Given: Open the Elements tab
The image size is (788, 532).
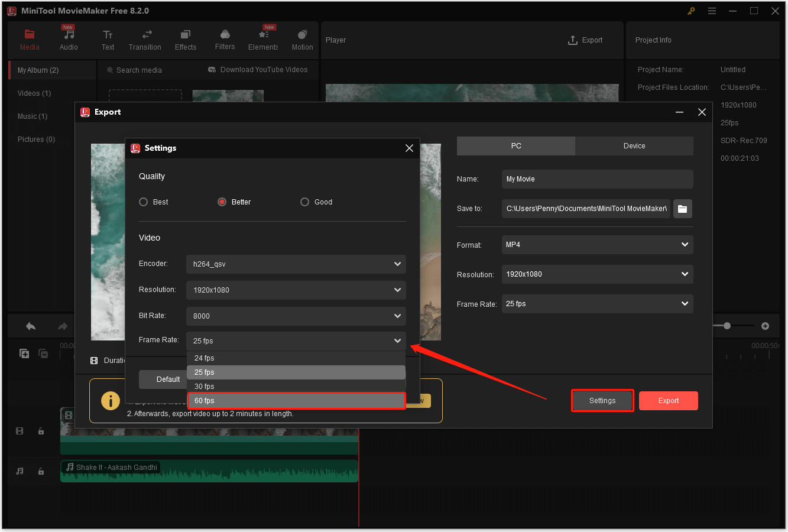Looking at the screenshot, I should [263, 40].
